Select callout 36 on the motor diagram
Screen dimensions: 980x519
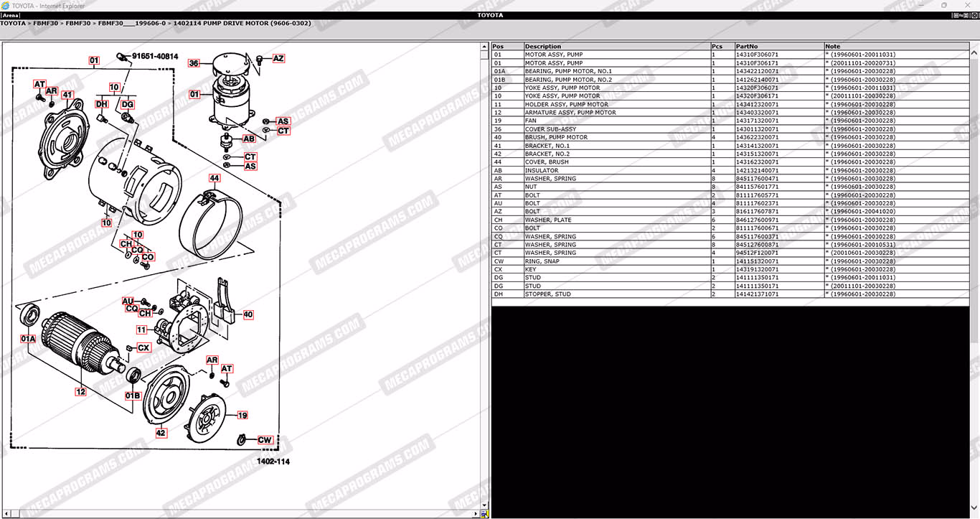pos(194,63)
